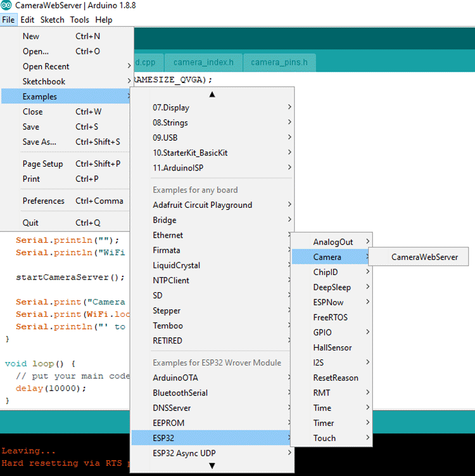Viewport: 475px width, 476px height.
Task: Open the LiquidCrystal examples entry
Action: pyautogui.click(x=212, y=266)
